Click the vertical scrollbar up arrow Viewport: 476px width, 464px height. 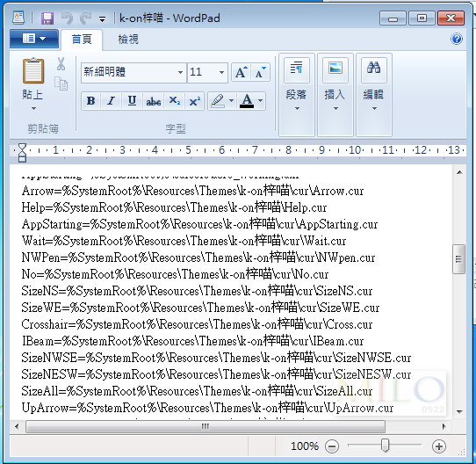tap(459, 172)
